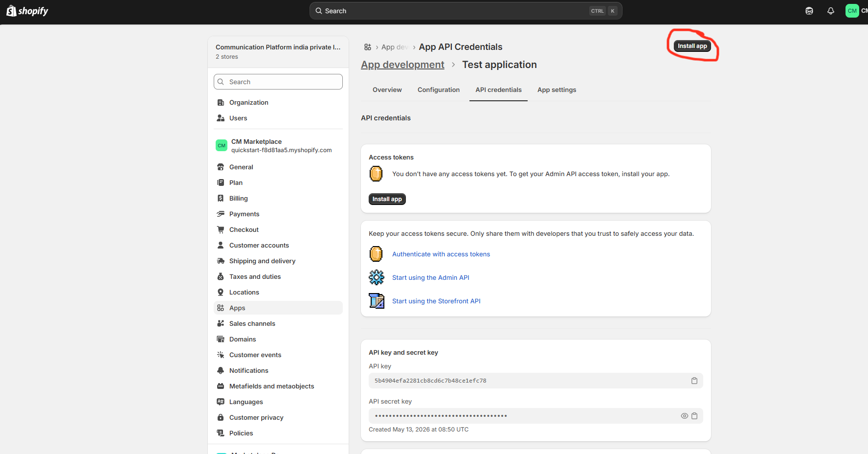Go to Users settings
Viewport: 868px width, 454px height.
278,118
